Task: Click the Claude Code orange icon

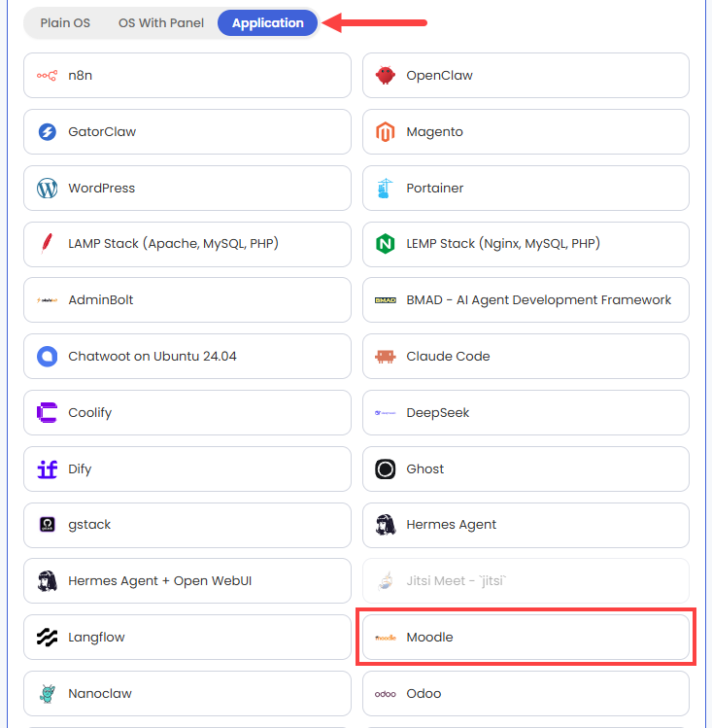Action: (385, 357)
